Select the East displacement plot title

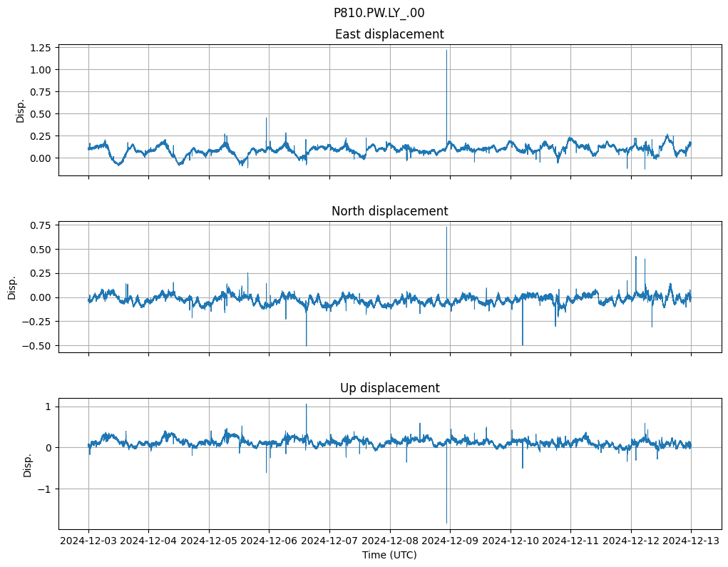(389, 34)
